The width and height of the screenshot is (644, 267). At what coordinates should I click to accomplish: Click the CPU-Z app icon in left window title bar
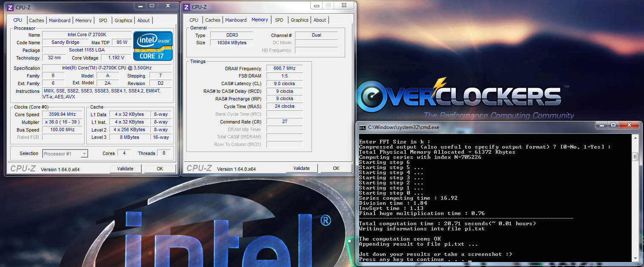10,7
